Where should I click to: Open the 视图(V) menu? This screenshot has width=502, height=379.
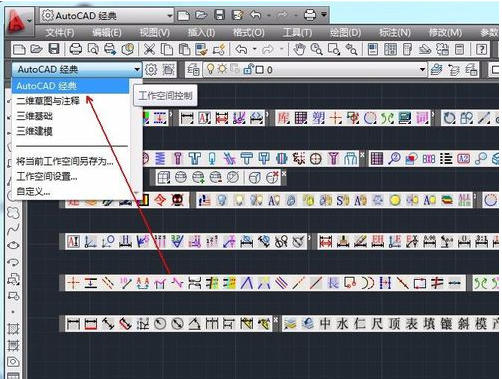155,33
